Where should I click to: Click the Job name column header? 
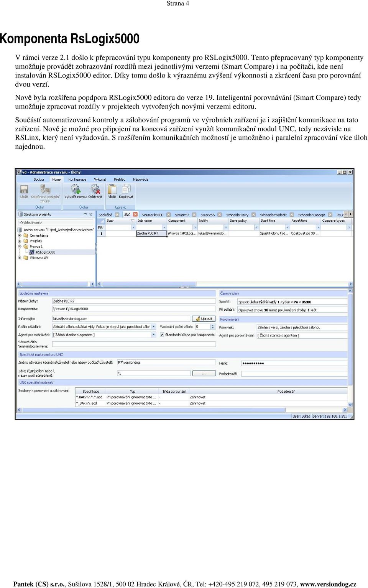coord(151,221)
